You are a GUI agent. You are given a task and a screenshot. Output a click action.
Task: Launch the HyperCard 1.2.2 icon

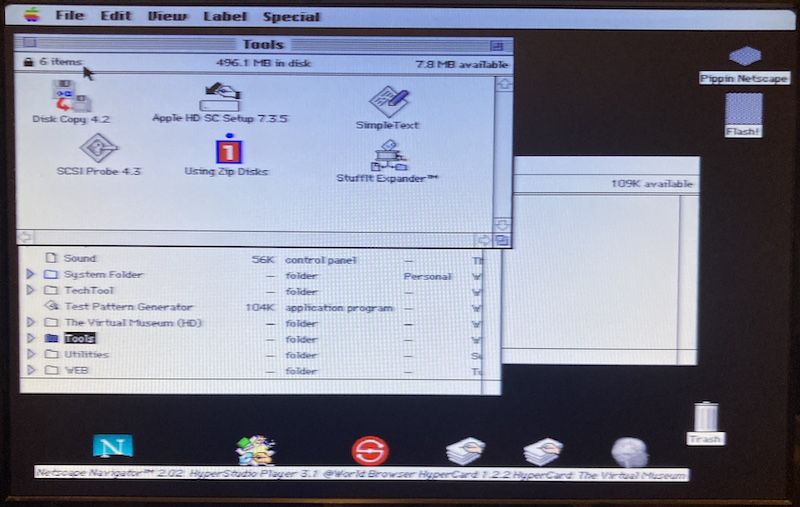point(465,451)
